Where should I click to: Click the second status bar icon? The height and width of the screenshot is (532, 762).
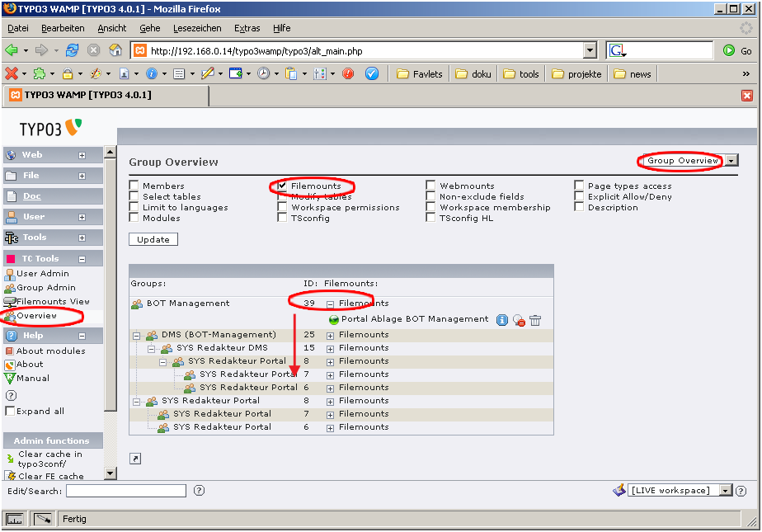pyautogui.click(x=43, y=519)
